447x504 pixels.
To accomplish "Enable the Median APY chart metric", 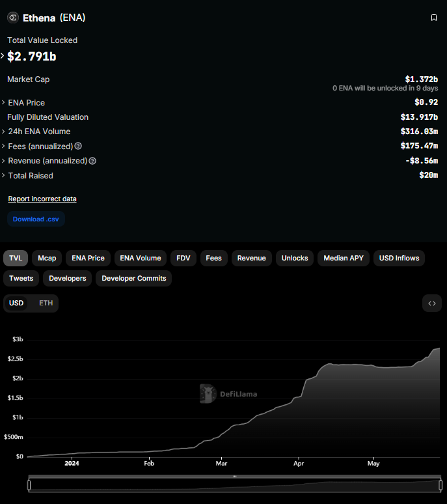I will point(344,259).
